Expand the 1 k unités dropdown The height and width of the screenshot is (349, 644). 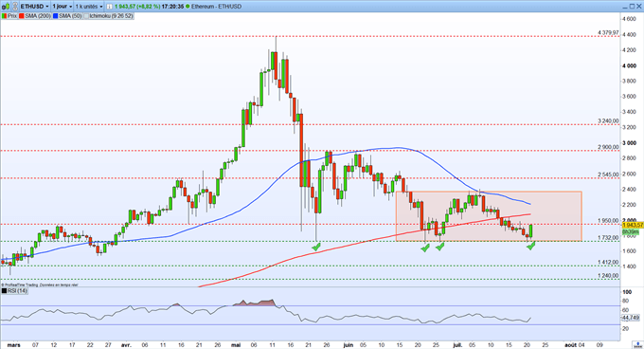89,7
